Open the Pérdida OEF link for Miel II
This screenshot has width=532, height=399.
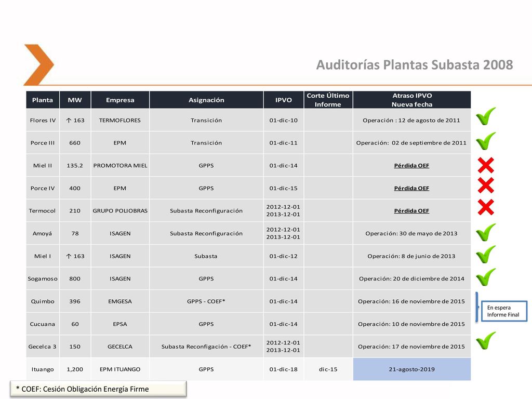411,166
